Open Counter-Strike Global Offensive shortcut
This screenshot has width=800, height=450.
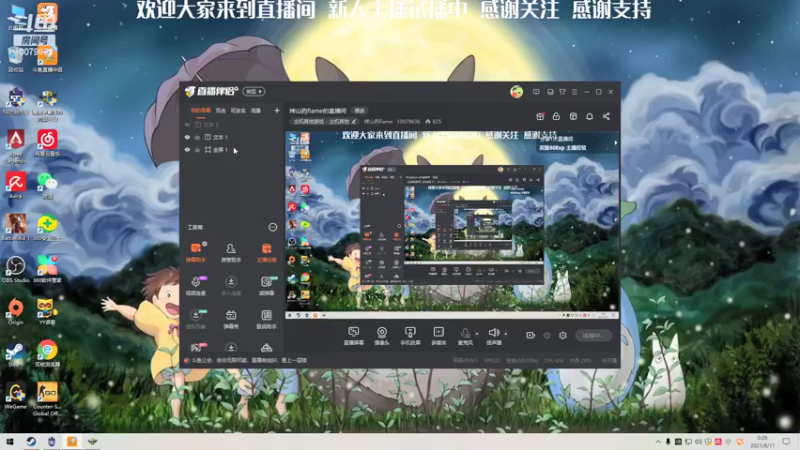coord(47,399)
